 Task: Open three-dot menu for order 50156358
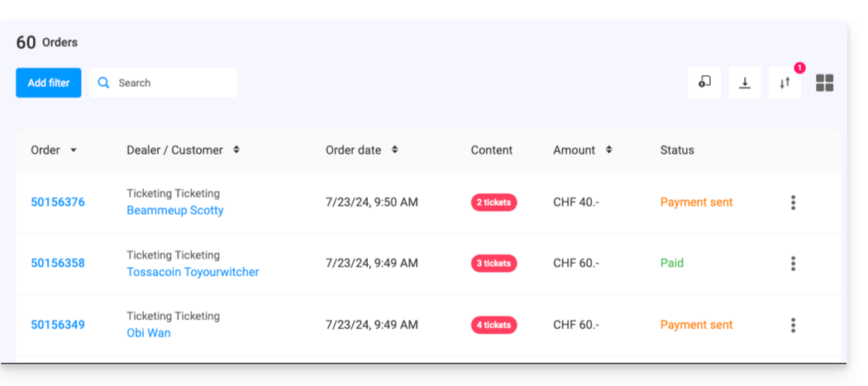[793, 264]
